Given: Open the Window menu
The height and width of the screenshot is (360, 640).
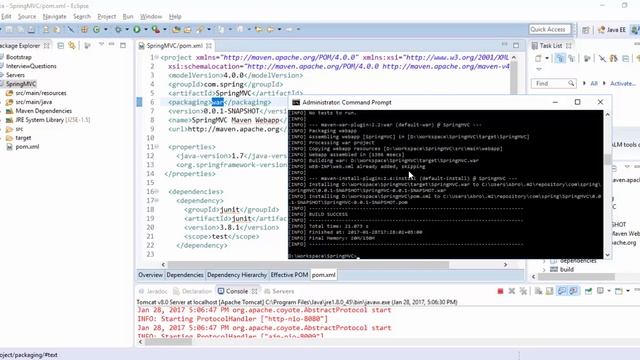Looking at the screenshot, I should tap(151, 16).
